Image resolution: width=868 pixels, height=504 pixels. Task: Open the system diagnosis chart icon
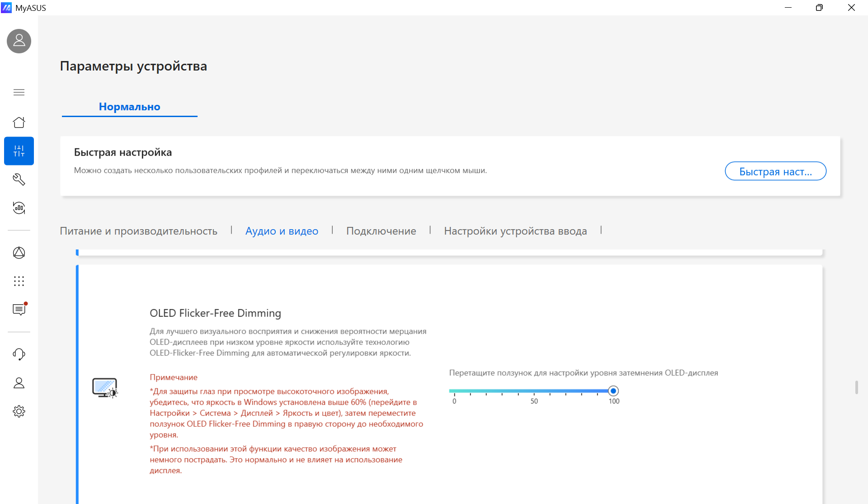pyautogui.click(x=19, y=208)
